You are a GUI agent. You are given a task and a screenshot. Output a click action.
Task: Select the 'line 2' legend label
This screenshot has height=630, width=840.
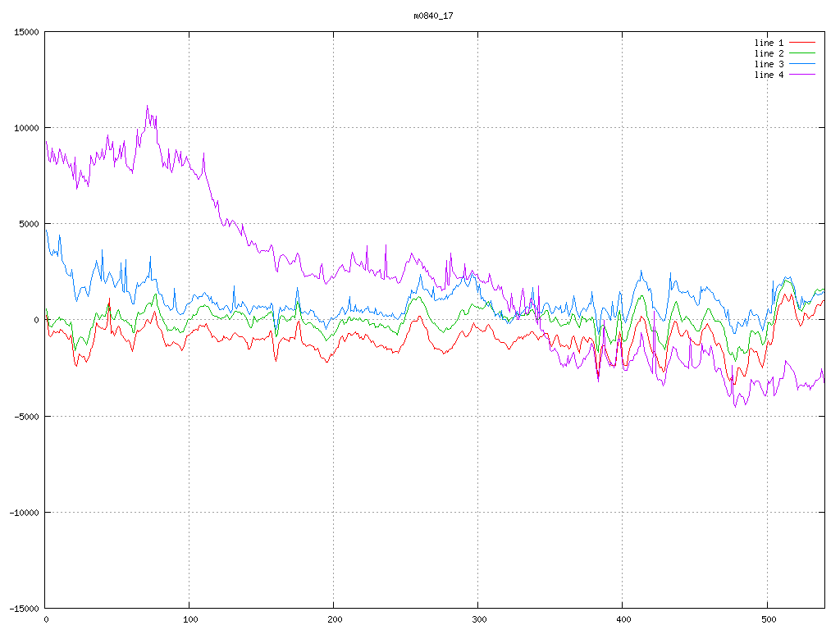[x=769, y=53]
